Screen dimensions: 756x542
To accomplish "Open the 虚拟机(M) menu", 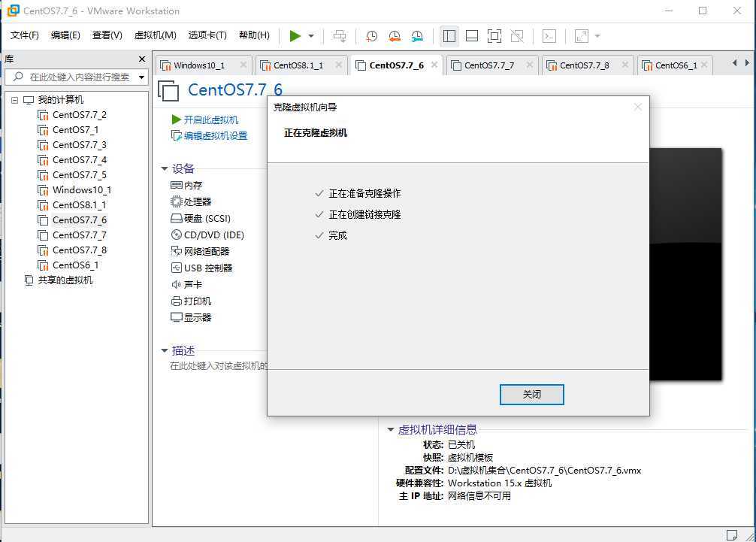I will pos(155,35).
